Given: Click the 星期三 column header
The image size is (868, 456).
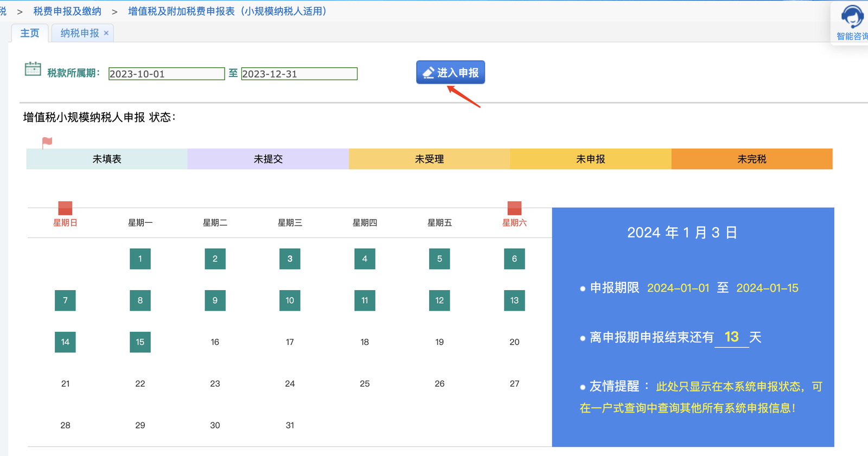Looking at the screenshot, I should [290, 223].
